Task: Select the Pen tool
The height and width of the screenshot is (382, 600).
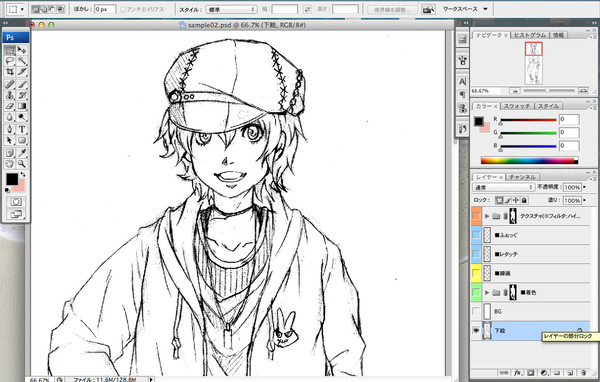Action: 10,129
